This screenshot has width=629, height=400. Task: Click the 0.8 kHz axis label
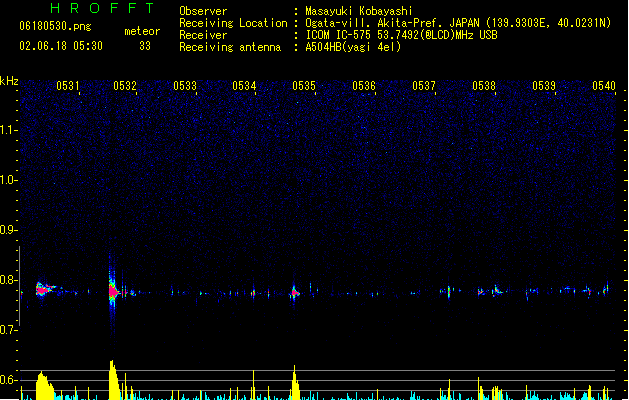(x=8, y=280)
